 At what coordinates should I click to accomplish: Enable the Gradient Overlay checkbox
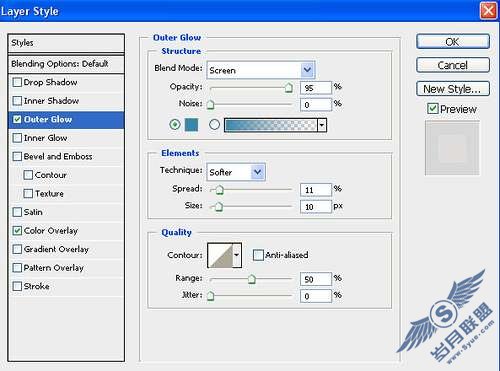click(x=17, y=249)
